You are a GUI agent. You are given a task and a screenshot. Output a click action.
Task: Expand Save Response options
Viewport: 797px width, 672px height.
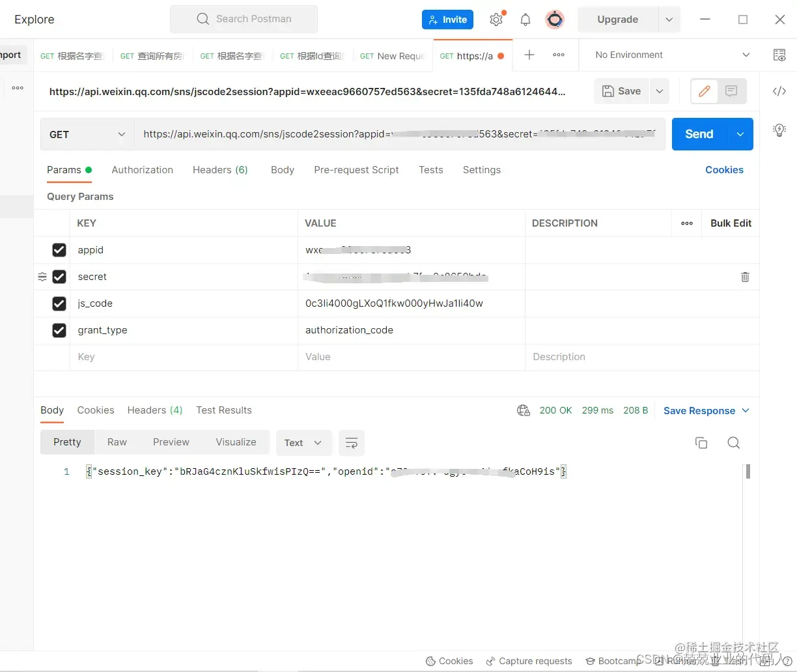pos(746,410)
